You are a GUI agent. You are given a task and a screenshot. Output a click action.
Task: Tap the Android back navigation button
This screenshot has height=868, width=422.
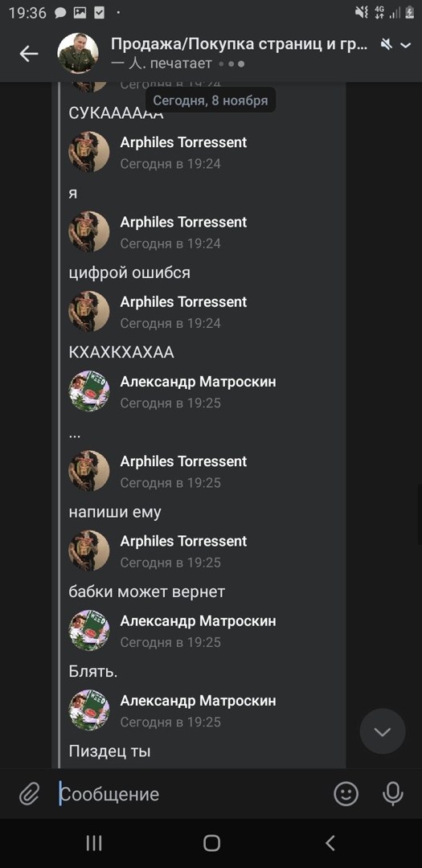(330, 843)
